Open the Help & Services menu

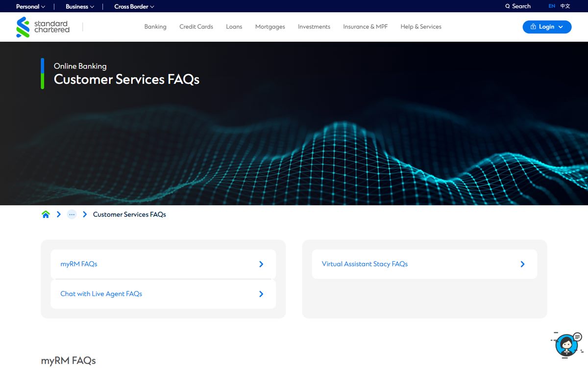pyautogui.click(x=421, y=27)
